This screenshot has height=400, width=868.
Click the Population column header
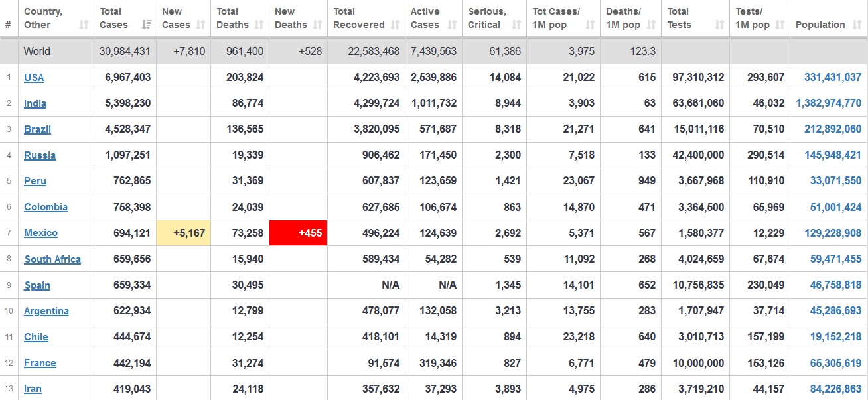(829, 19)
